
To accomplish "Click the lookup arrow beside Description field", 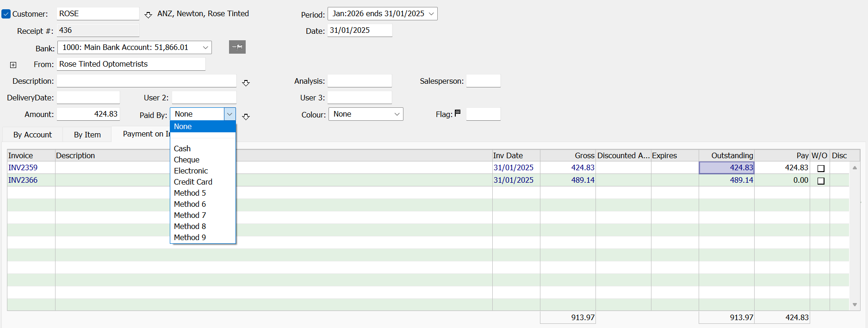I will click(x=246, y=83).
